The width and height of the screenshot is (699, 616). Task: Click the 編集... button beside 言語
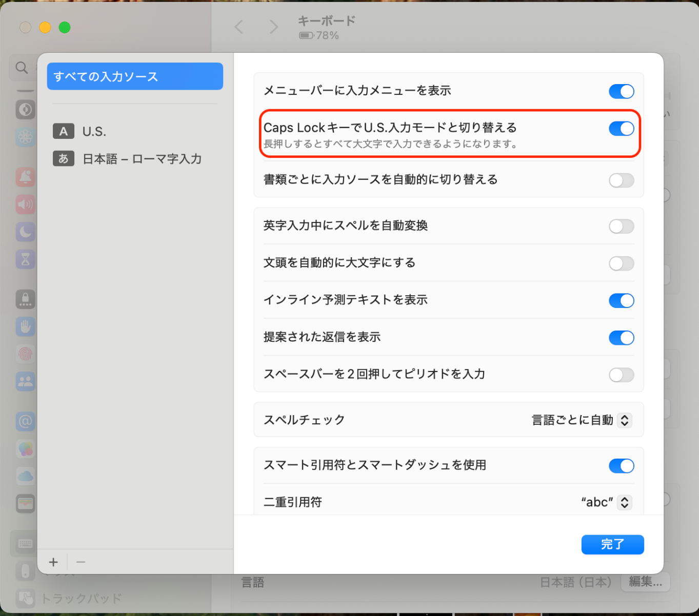(x=645, y=582)
